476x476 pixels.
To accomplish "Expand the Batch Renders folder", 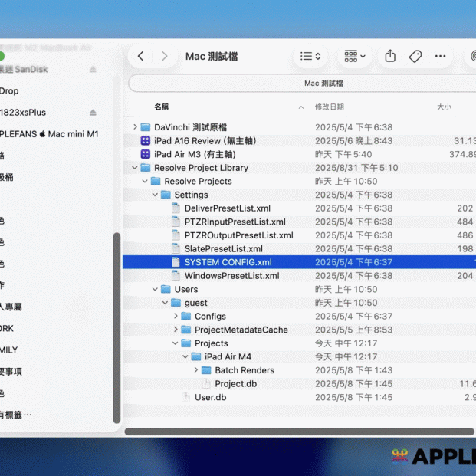I will click(x=195, y=370).
